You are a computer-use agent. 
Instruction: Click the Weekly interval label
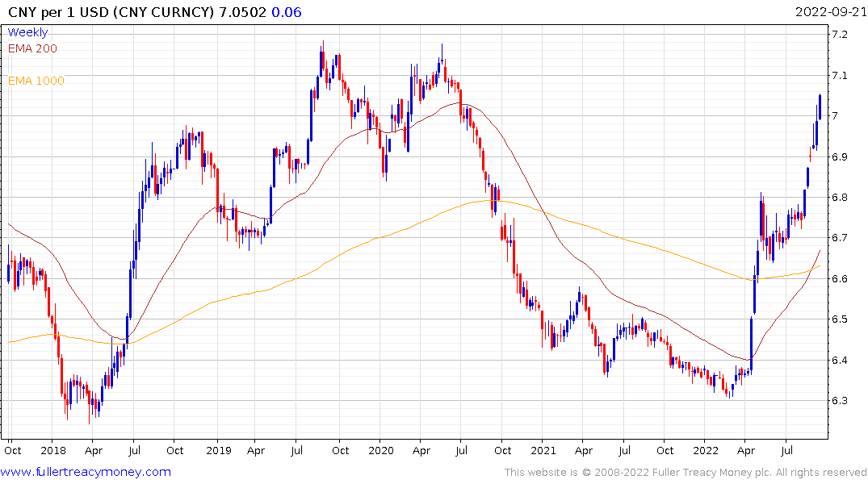click(x=27, y=32)
